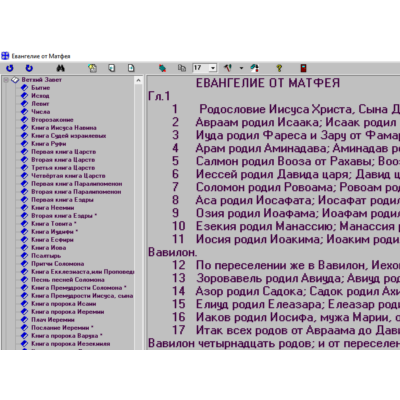The height and width of the screenshot is (400, 400).
Task: Choose Второзаконие in the book list
Action: 52,120
